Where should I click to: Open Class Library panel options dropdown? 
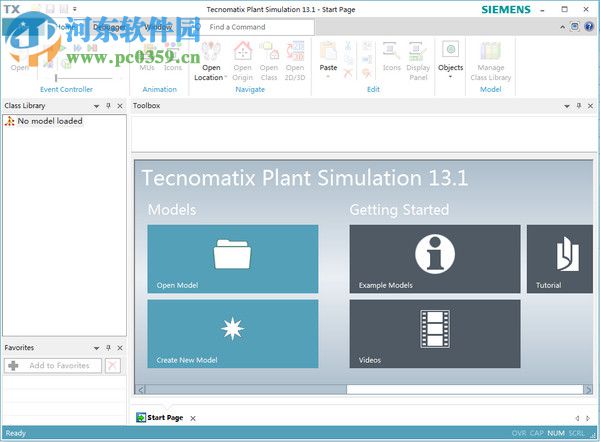[x=96, y=106]
